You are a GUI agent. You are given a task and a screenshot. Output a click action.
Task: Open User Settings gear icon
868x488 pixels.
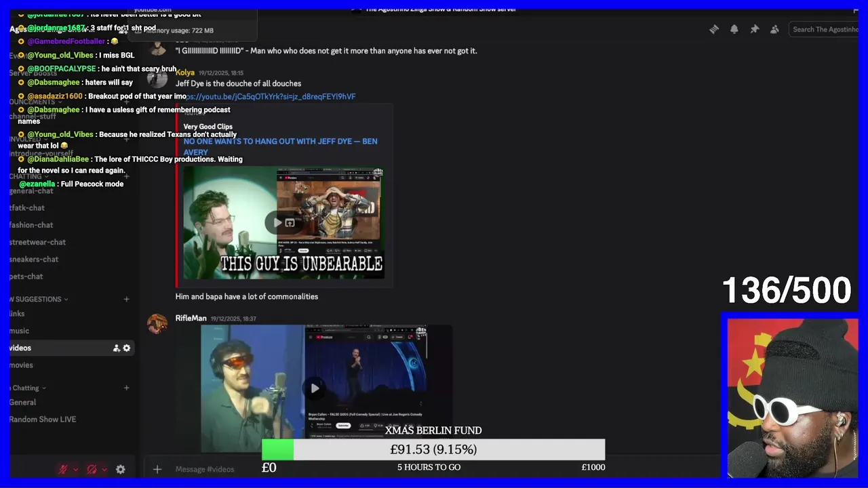point(120,469)
